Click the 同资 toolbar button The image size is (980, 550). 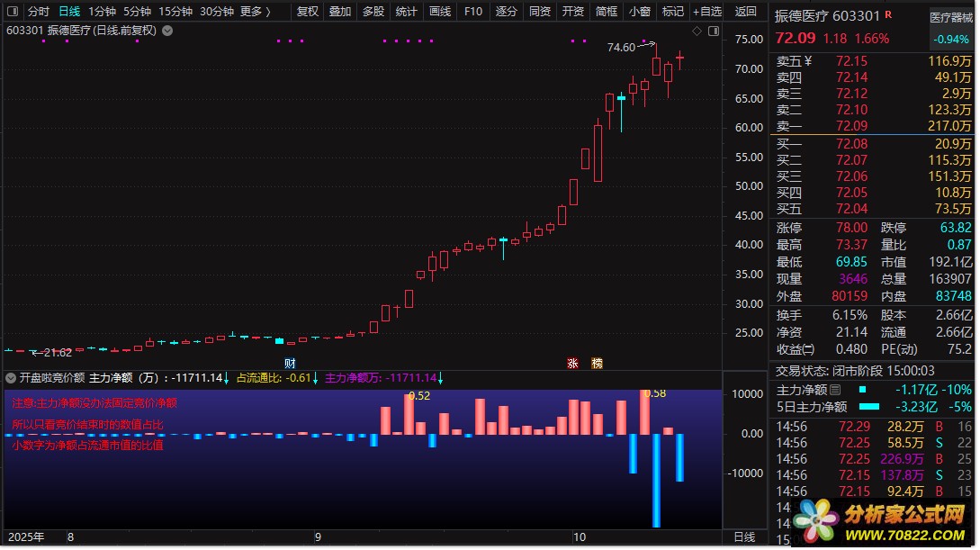pyautogui.click(x=539, y=11)
